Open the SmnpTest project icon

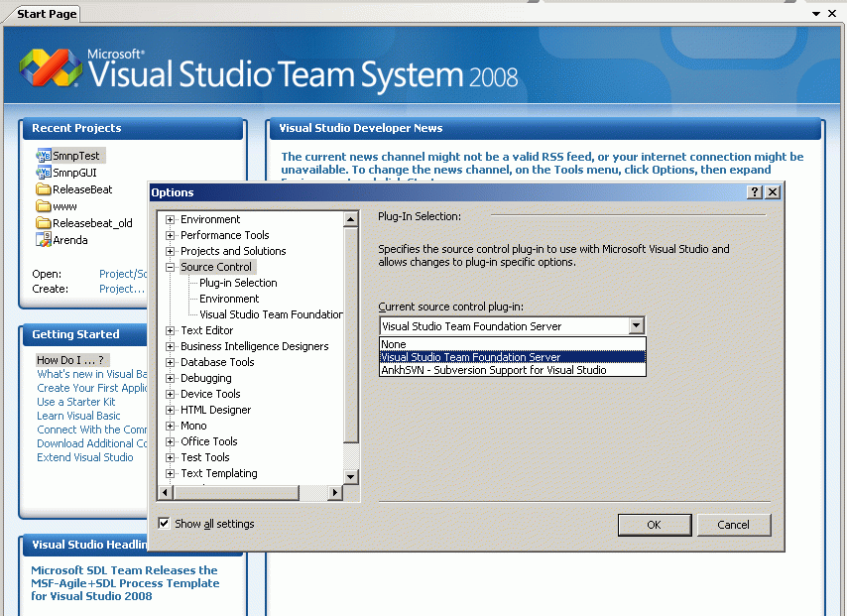pyautogui.click(x=44, y=156)
